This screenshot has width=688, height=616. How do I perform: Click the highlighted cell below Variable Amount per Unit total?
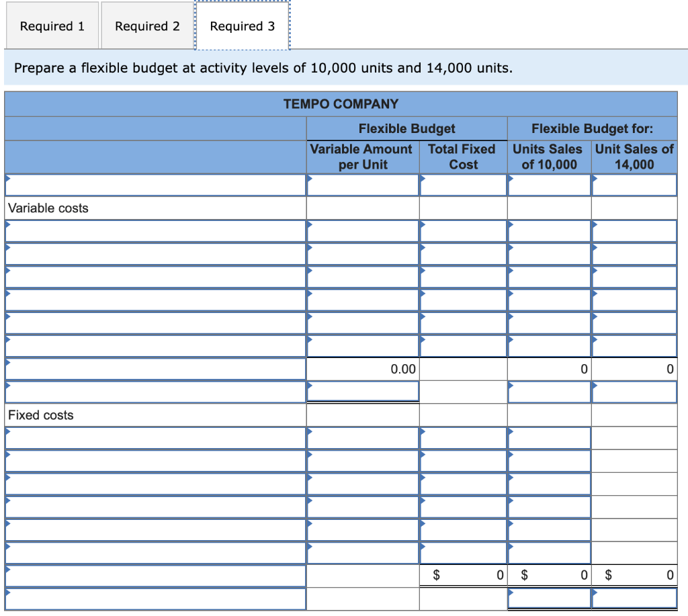click(362, 390)
